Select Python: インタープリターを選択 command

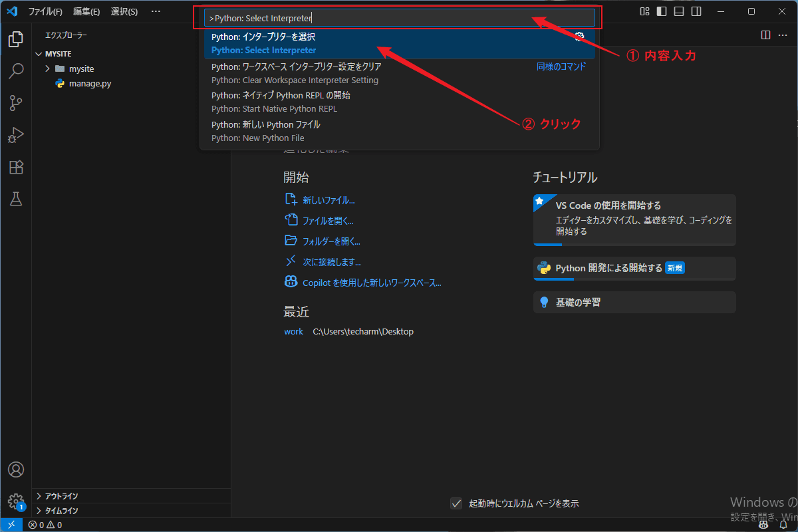pos(400,43)
